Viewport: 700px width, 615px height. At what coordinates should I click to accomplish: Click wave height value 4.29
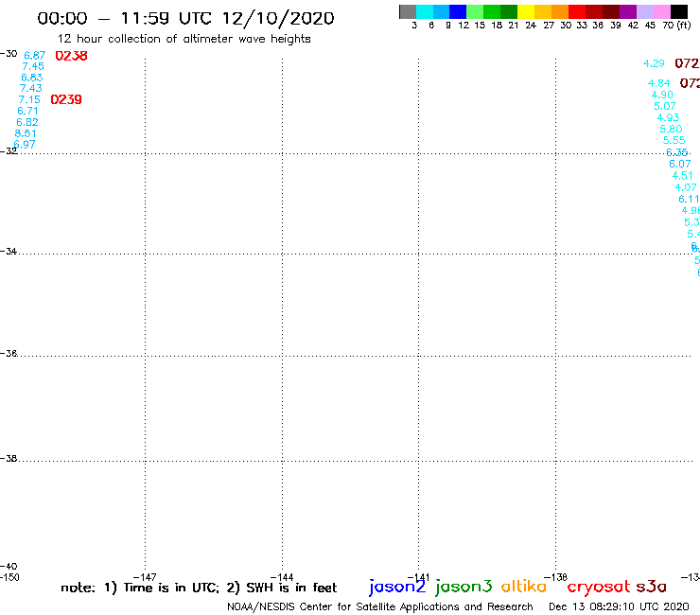click(x=654, y=63)
